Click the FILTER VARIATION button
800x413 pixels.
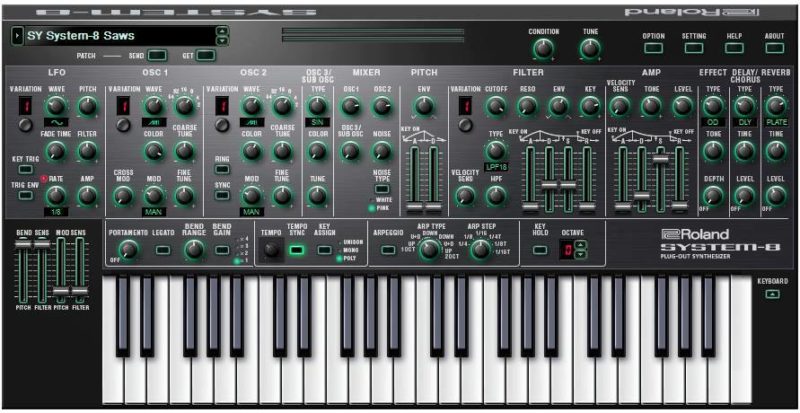[465, 125]
